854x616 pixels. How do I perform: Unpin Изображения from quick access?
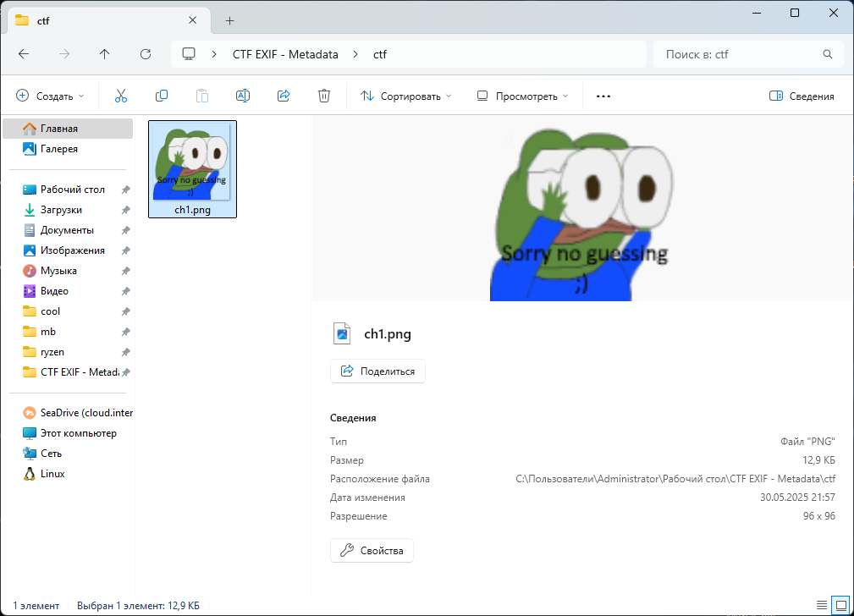(x=126, y=250)
